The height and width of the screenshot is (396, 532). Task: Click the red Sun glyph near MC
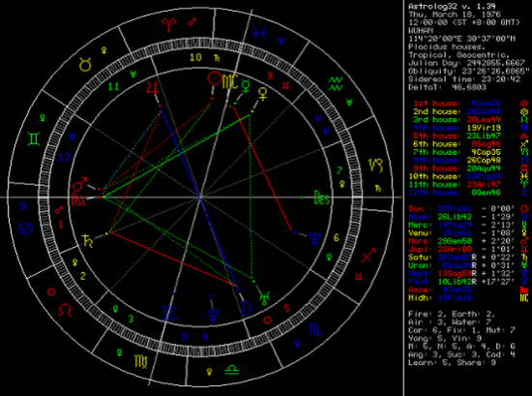(215, 78)
